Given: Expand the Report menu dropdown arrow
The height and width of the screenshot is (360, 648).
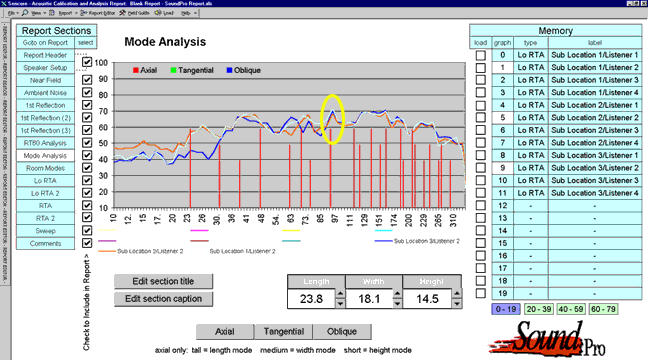Looking at the screenshot, I should (x=76, y=13).
